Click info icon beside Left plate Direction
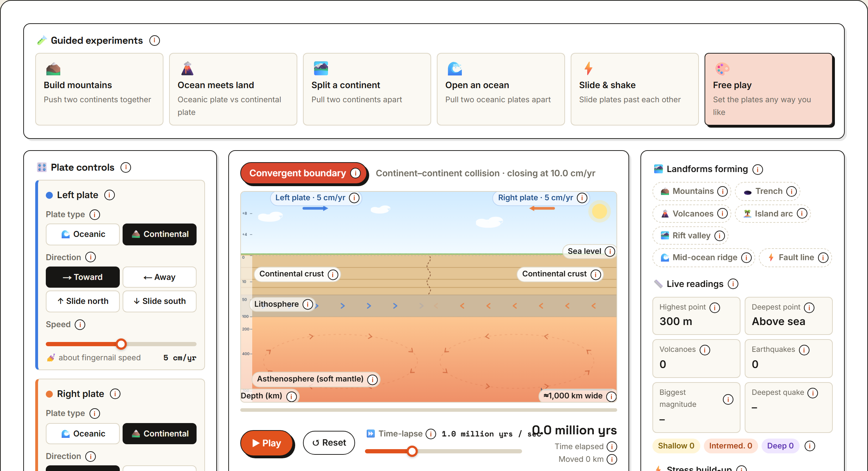Image resolution: width=868 pixels, height=471 pixels. tap(91, 257)
